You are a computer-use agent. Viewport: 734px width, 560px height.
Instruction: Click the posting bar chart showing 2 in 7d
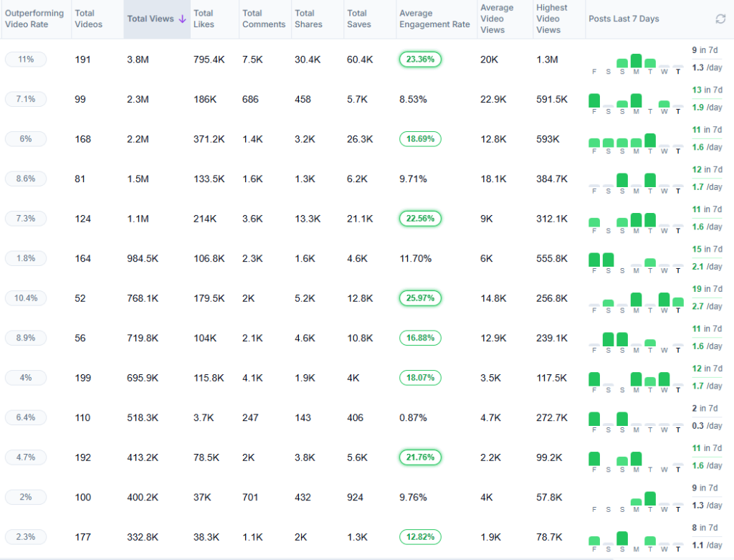636,419
